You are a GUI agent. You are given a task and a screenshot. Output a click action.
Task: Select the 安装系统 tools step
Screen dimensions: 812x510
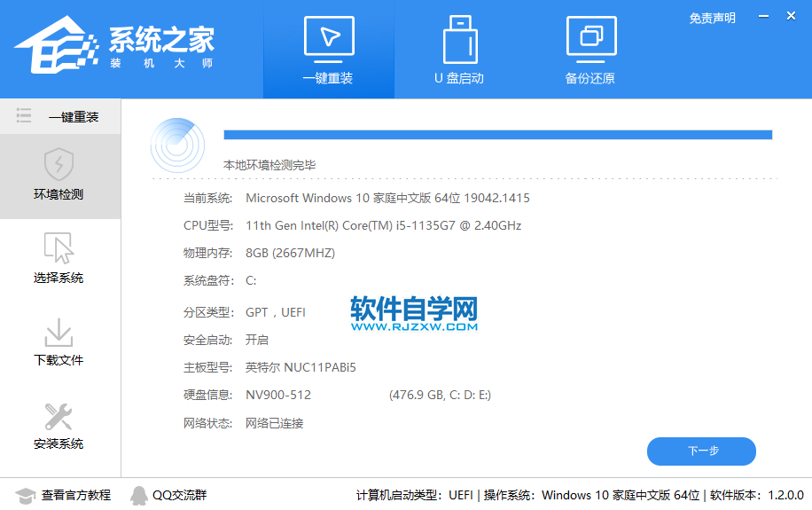click(x=59, y=426)
